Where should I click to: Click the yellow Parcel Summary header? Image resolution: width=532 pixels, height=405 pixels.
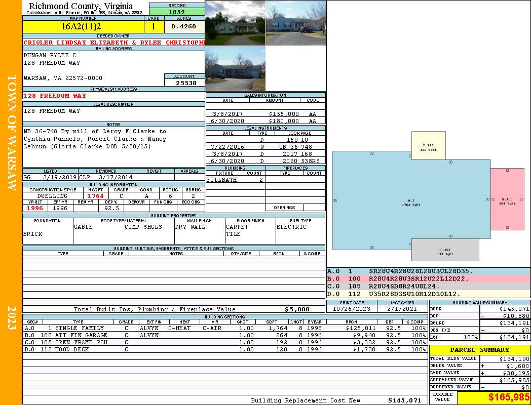[x=480, y=350]
